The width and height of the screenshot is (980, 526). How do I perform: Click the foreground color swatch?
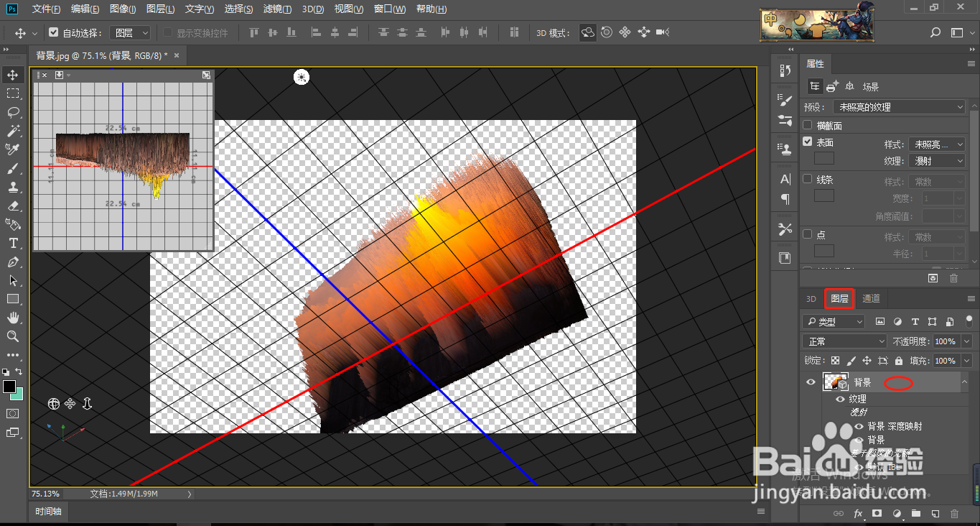pos(9,387)
